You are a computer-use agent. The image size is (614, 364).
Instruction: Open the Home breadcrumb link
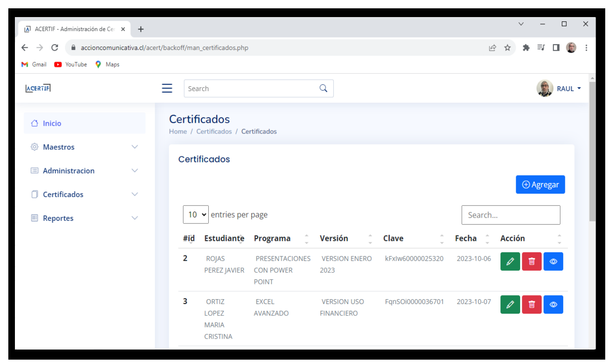[178, 131]
